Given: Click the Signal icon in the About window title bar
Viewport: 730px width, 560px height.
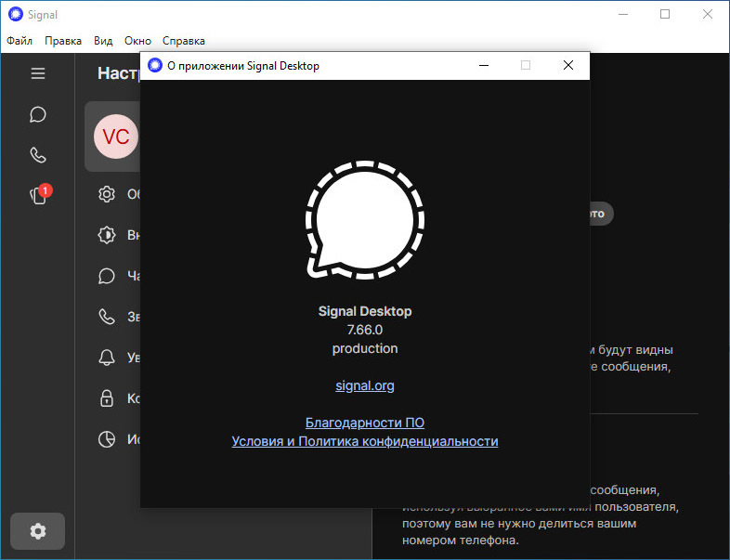Looking at the screenshot, I should 154,66.
